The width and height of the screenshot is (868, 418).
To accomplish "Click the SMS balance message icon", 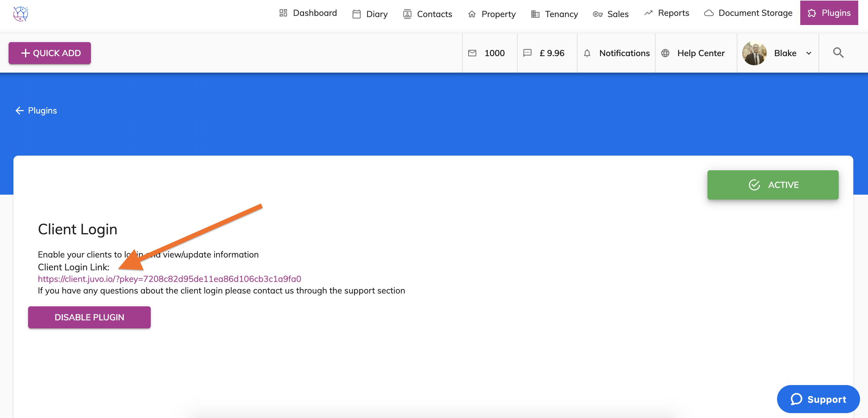I will pyautogui.click(x=527, y=53).
